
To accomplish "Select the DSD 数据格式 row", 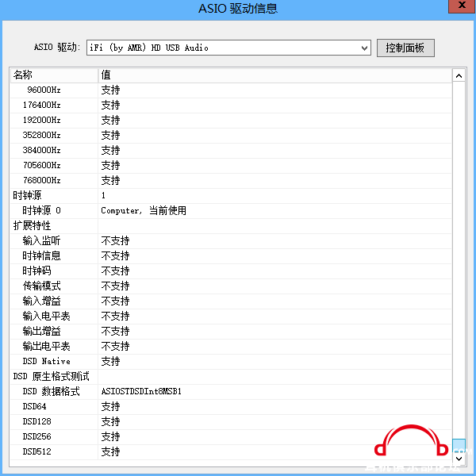I will coord(231,392).
